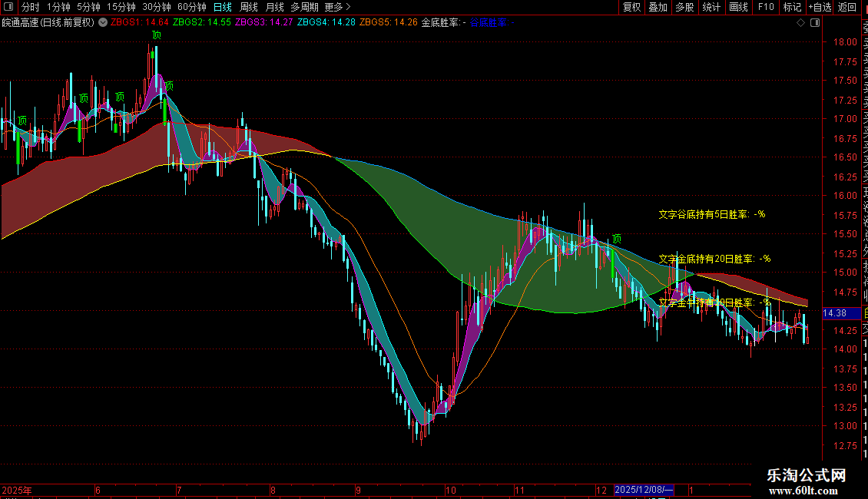Click the 文字金底持有20日胜率 text
868x499 pixels.
pos(714,259)
